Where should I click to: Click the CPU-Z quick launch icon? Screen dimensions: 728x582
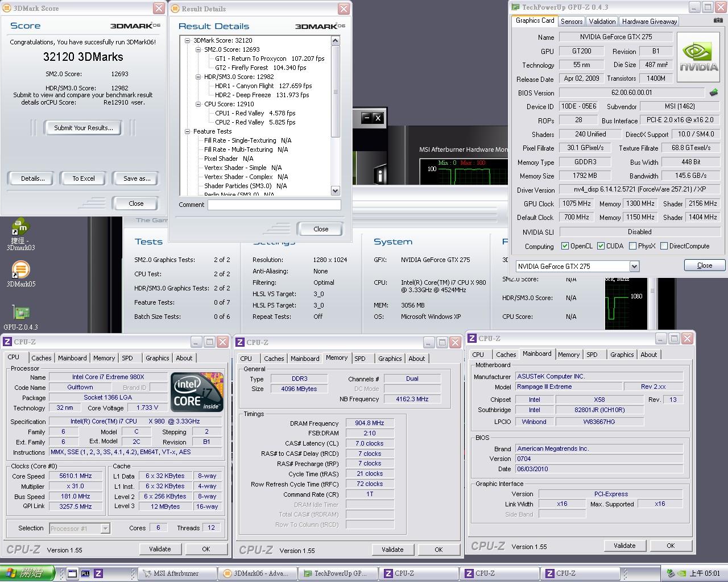98,573
